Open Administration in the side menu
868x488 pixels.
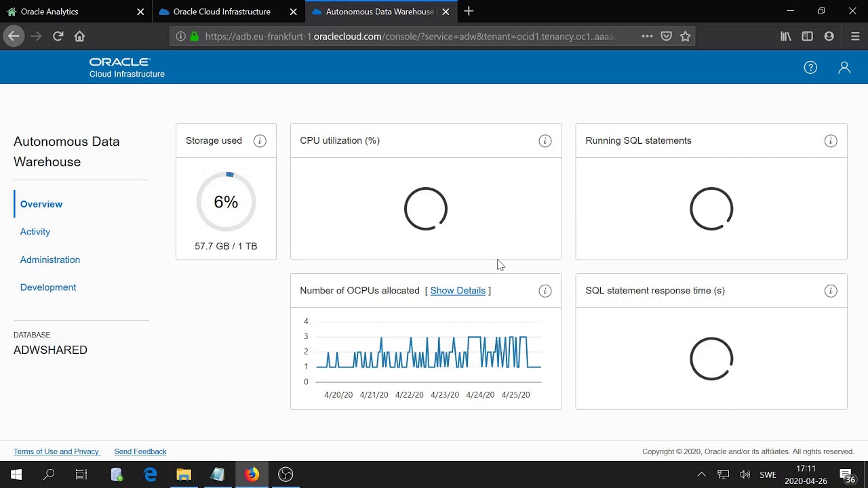point(50,260)
